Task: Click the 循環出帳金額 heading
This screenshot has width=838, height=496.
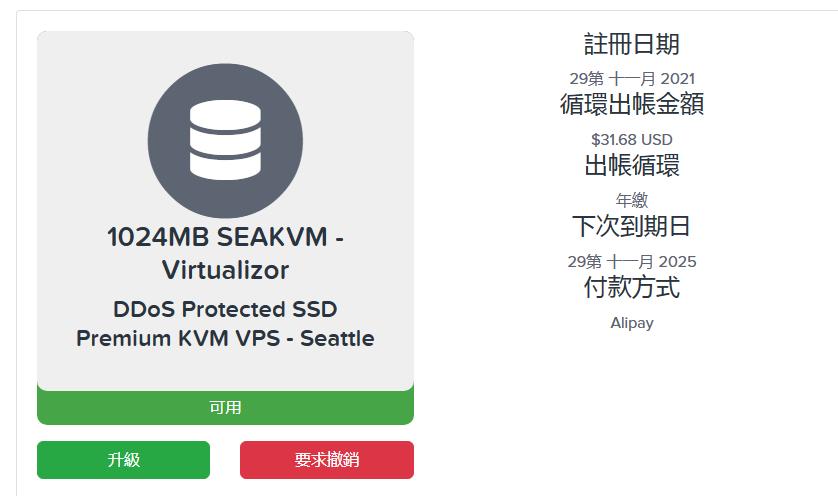Action: pos(632,104)
